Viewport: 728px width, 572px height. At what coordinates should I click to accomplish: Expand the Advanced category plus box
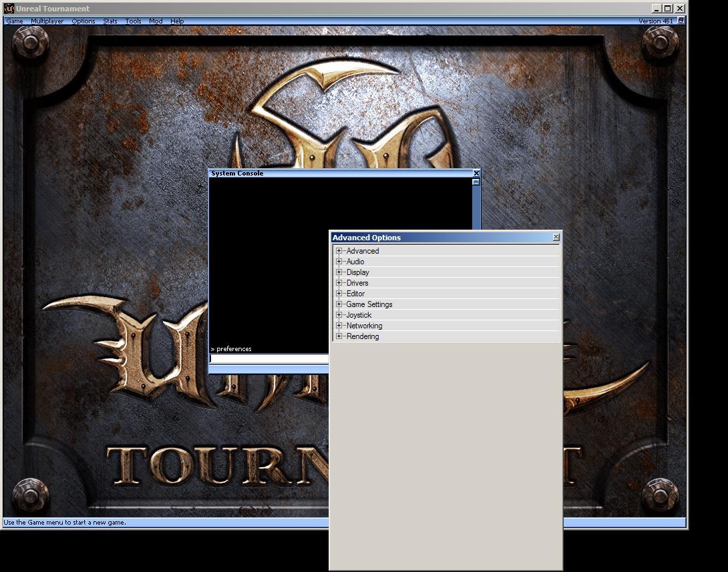[339, 251]
